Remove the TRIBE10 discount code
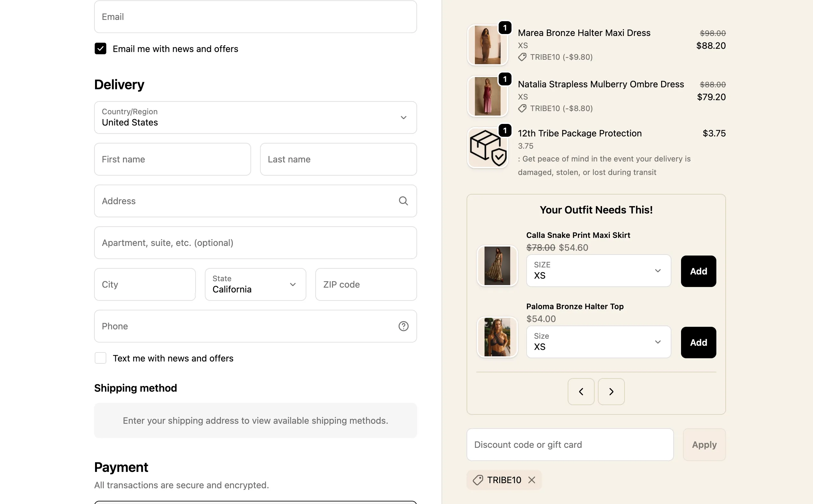813x504 pixels. pos(532,480)
